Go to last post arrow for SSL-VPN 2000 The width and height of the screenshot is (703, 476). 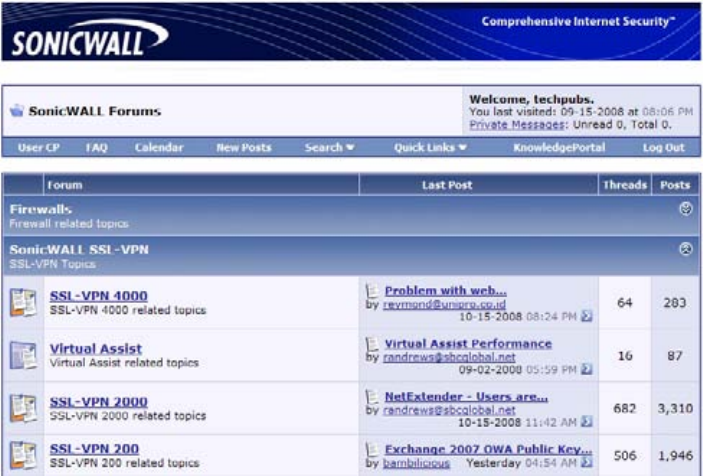coord(586,422)
